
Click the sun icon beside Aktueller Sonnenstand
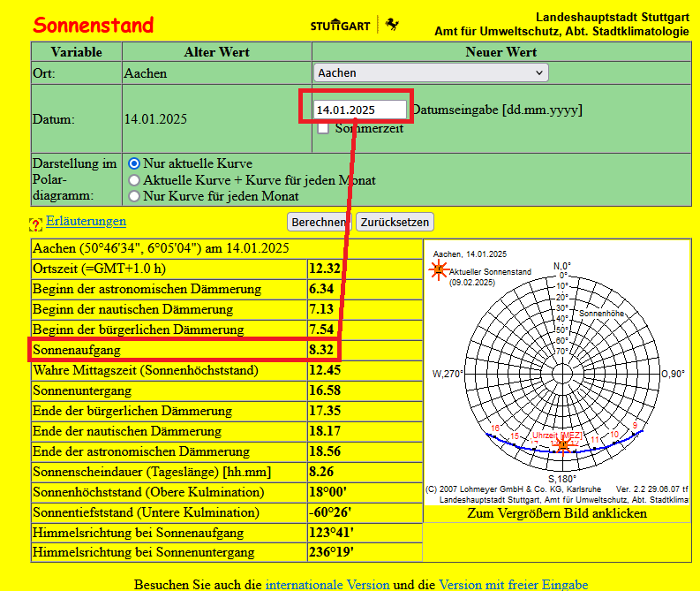(439, 270)
